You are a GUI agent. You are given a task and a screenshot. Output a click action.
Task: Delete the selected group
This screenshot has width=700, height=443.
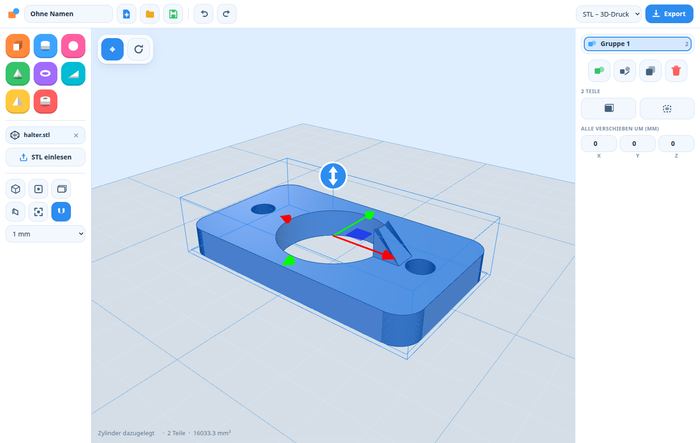point(676,71)
